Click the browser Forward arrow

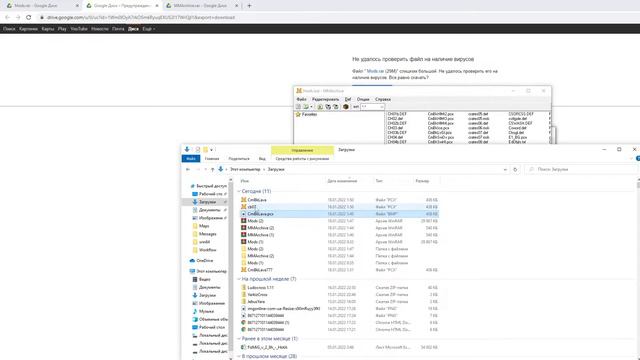18,17
